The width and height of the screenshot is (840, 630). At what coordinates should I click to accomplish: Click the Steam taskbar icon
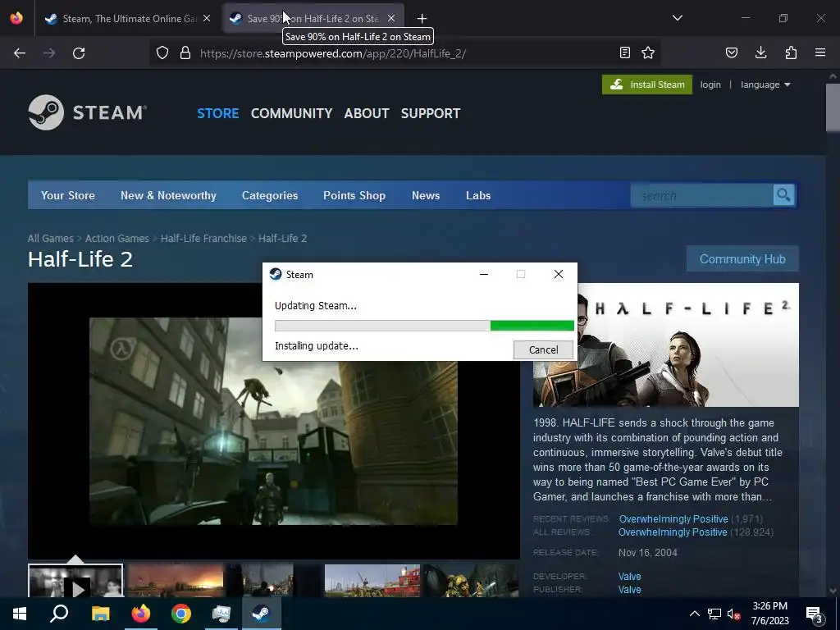(x=262, y=614)
